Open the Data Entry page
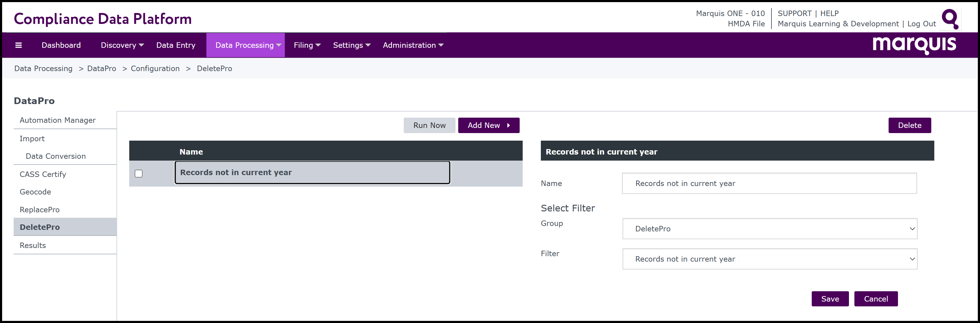Screen dimensions: 980x323 (x=175, y=45)
